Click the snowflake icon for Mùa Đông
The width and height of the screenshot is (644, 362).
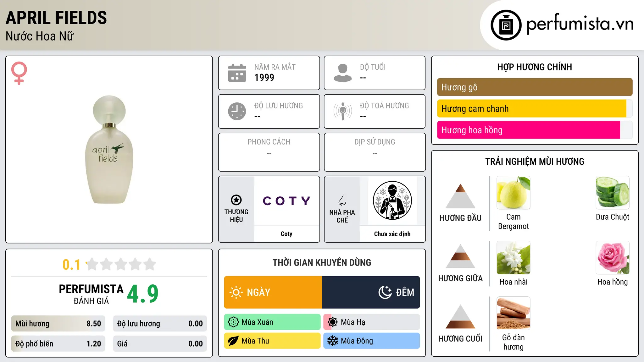333,341
